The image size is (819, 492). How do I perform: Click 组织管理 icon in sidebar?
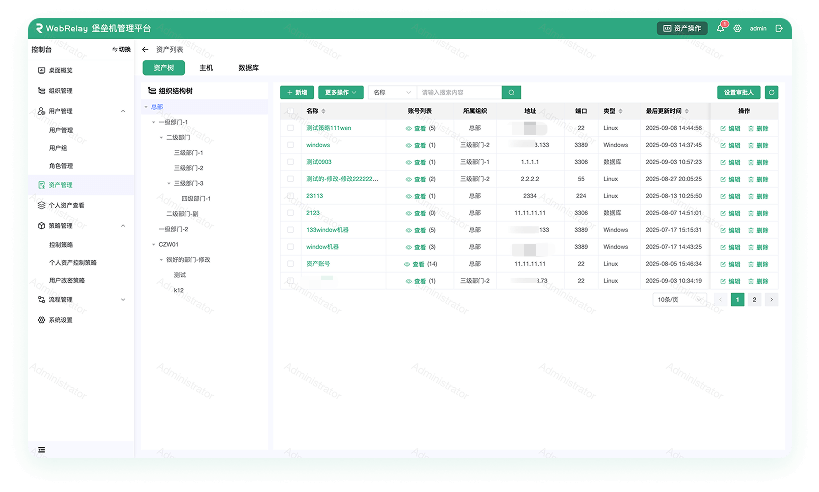tap(41, 90)
